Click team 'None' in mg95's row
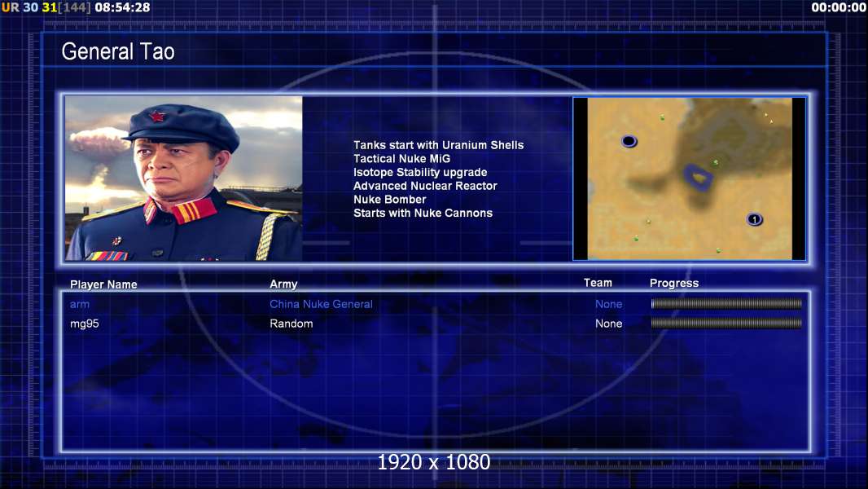 click(x=608, y=324)
